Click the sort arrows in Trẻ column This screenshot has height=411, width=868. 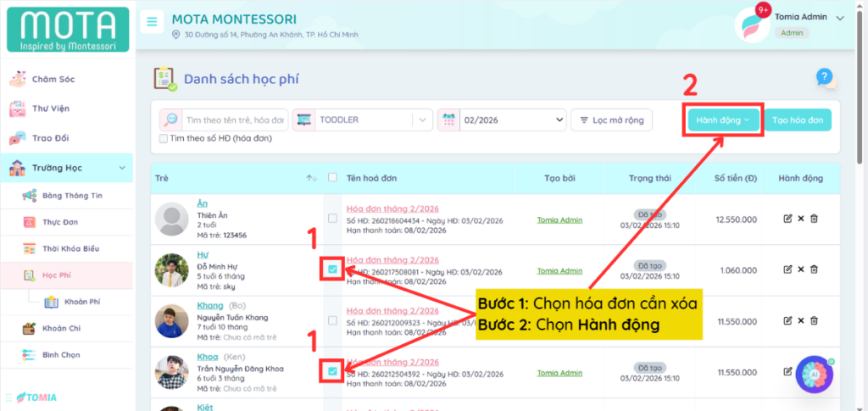pos(311,178)
